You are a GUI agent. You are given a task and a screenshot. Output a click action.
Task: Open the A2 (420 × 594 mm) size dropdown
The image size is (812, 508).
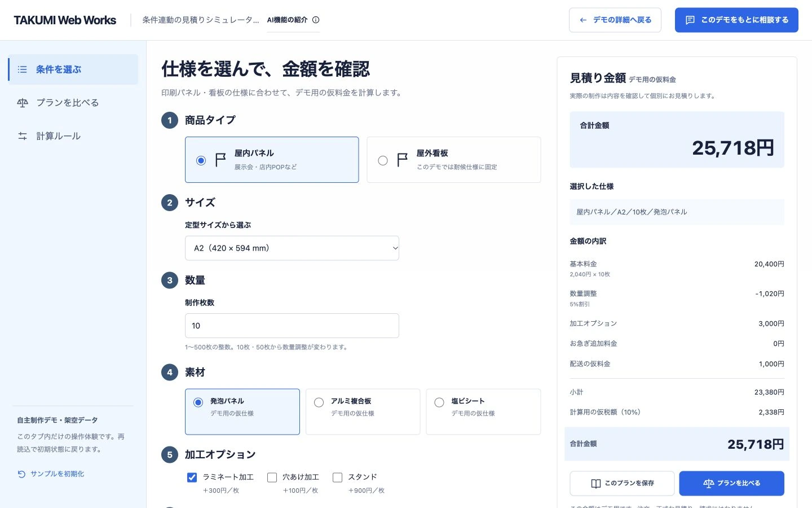click(292, 248)
